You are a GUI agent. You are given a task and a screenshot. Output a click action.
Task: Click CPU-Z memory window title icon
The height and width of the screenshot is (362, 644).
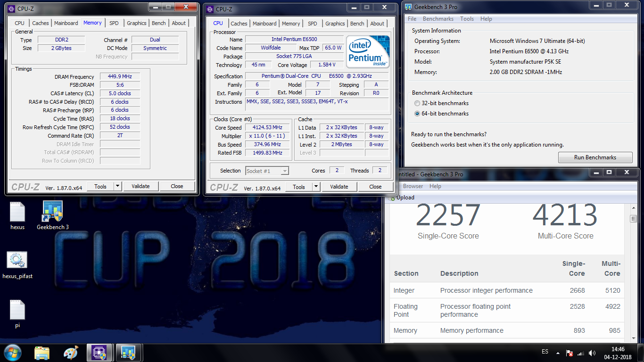tap(12, 8)
